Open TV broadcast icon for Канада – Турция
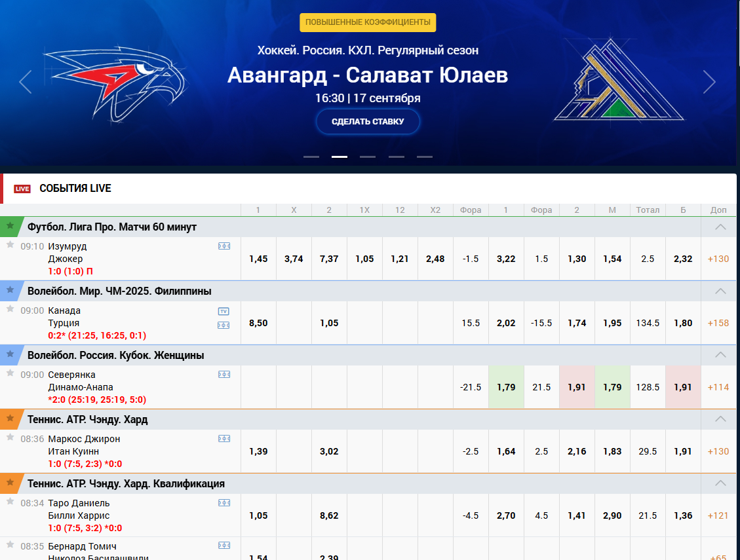Screen dimensions: 740x560 pyautogui.click(x=224, y=311)
